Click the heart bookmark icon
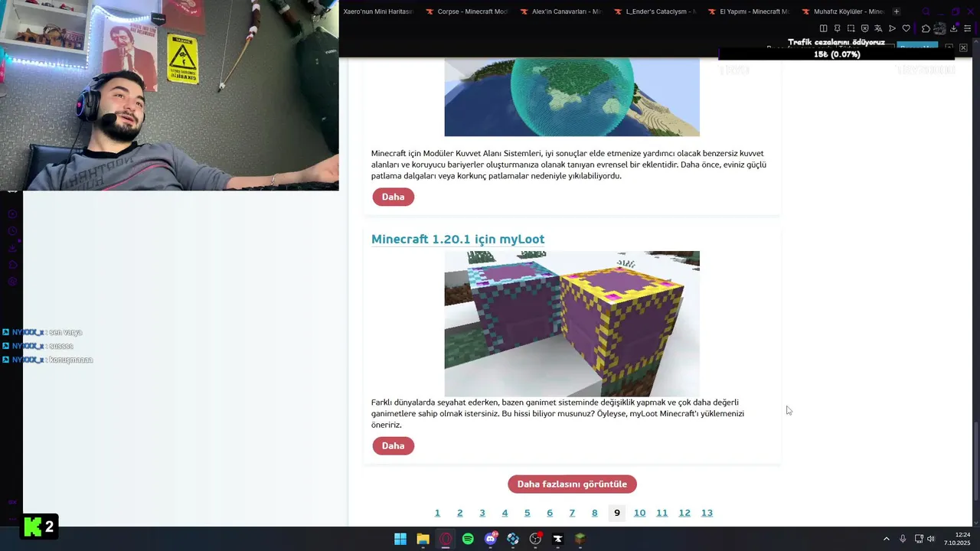This screenshot has height=551, width=980. click(x=906, y=28)
